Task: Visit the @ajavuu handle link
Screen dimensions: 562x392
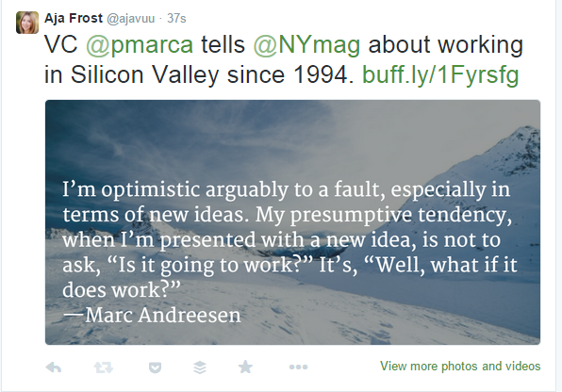Action: tap(131, 18)
